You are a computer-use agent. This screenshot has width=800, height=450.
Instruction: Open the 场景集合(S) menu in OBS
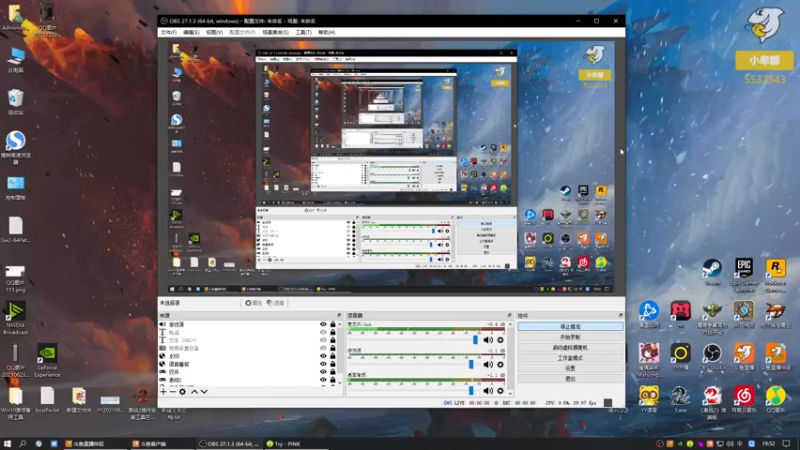coord(275,32)
